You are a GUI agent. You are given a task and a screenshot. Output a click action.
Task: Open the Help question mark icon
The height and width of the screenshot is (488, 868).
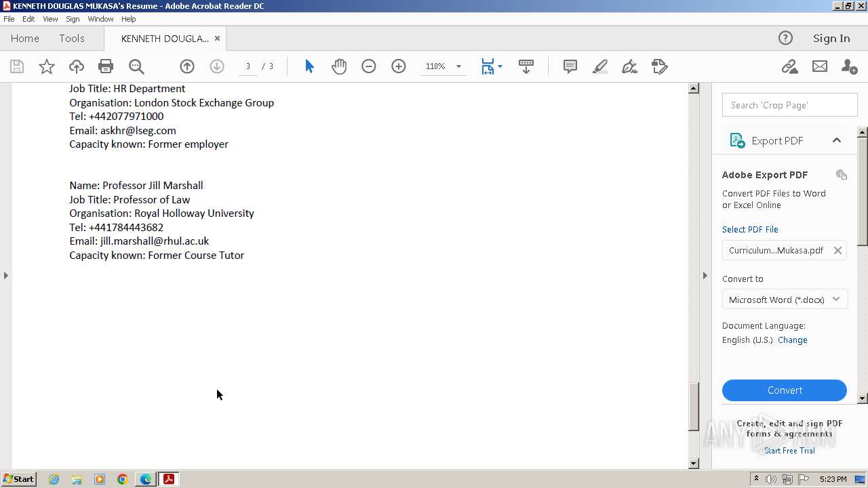[785, 38]
